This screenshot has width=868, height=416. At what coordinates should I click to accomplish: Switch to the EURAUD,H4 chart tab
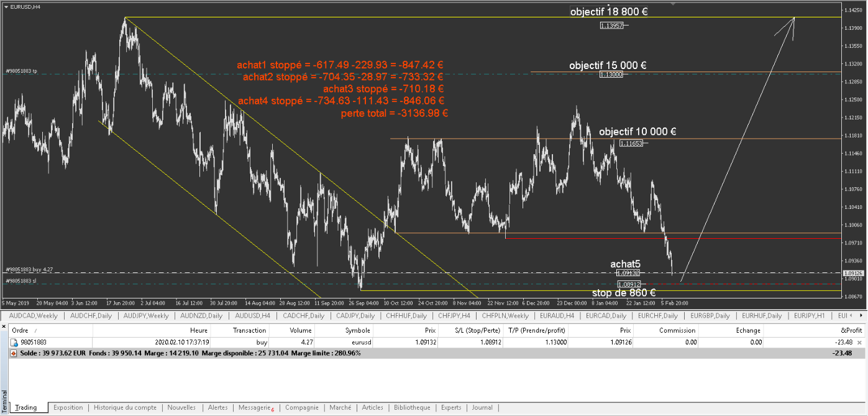point(558,316)
